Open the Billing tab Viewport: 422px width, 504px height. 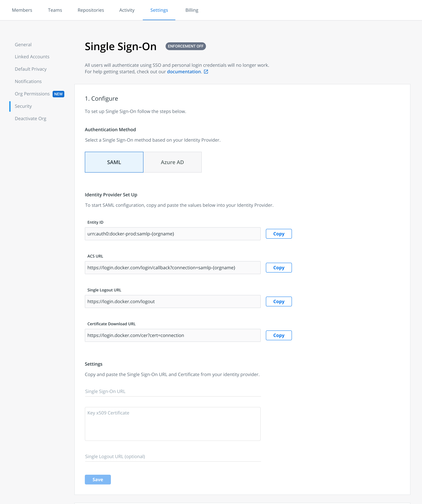point(192,10)
